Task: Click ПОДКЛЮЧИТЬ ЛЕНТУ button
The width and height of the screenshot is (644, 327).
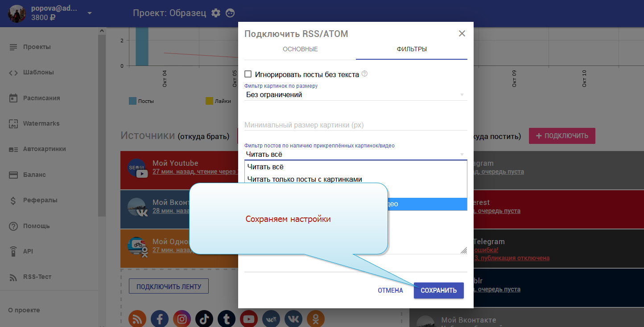Action: [169, 286]
